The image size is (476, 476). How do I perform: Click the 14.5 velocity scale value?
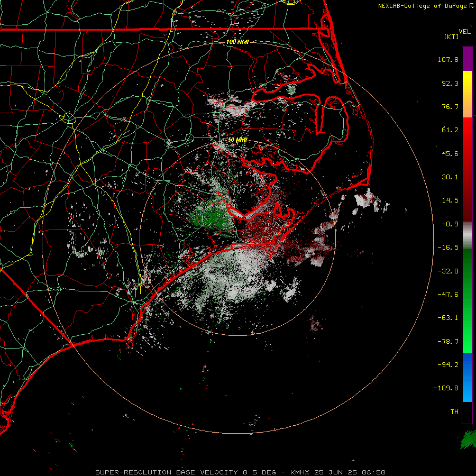450,200
